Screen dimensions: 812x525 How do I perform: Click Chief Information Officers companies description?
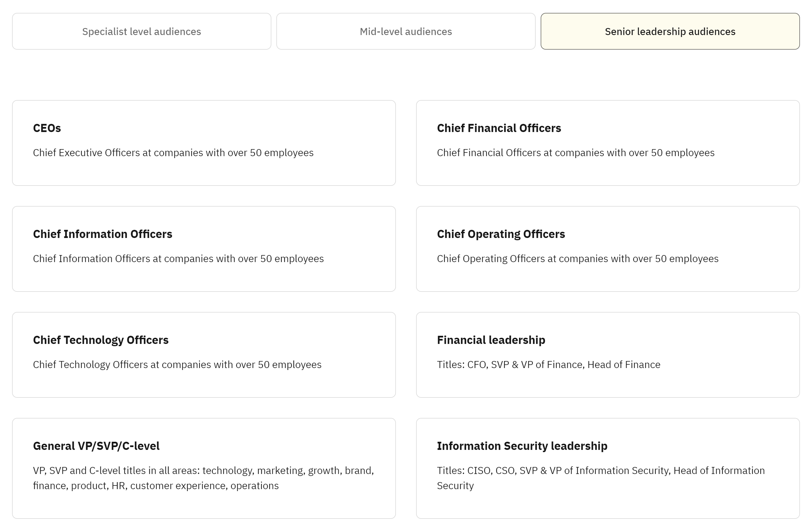point(178,259)
